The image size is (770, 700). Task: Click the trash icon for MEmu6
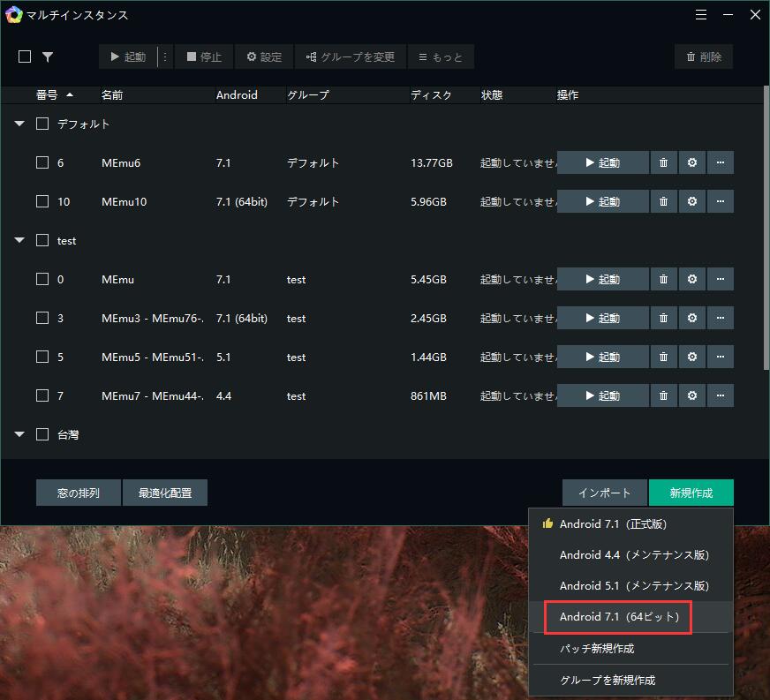[x=663, y=162]
